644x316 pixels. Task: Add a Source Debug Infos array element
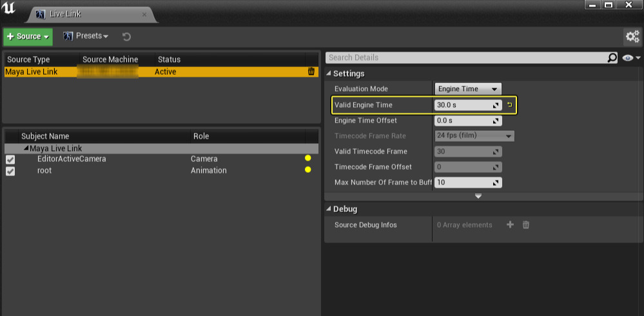coord(510,225)
